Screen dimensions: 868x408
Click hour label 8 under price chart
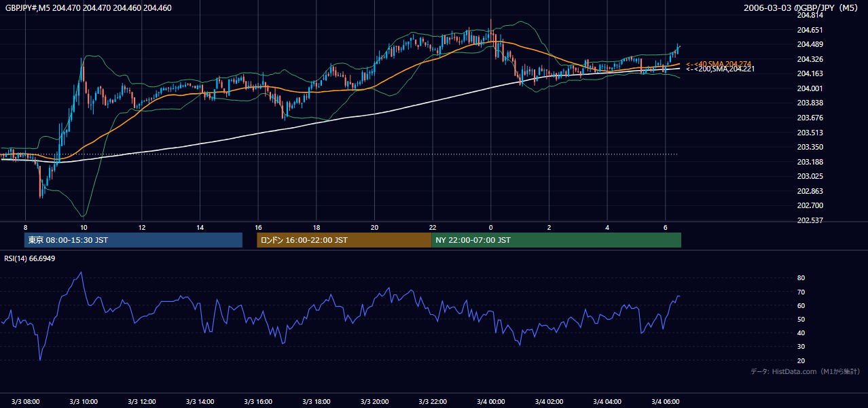pos(25,227)
